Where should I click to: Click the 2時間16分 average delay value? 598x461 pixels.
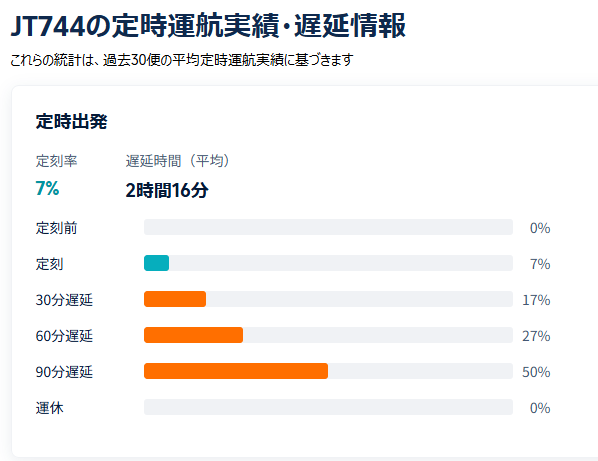pos(167,190)
